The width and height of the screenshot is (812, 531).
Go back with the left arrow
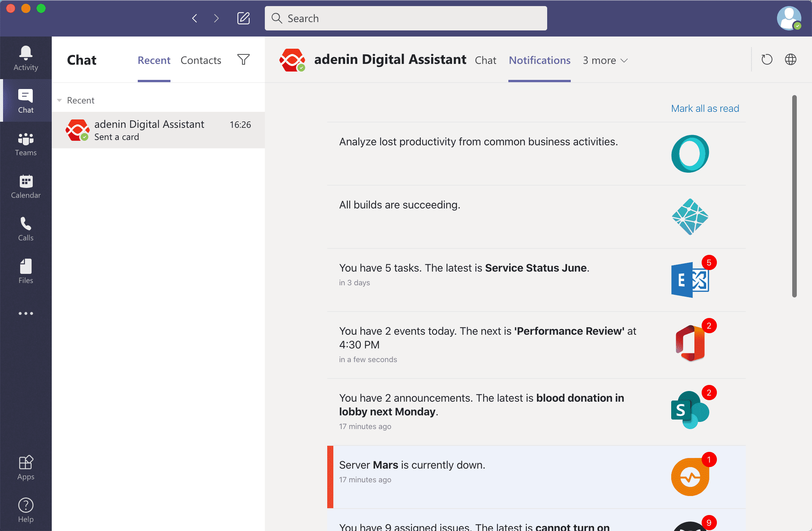click(x=194, y=18)
